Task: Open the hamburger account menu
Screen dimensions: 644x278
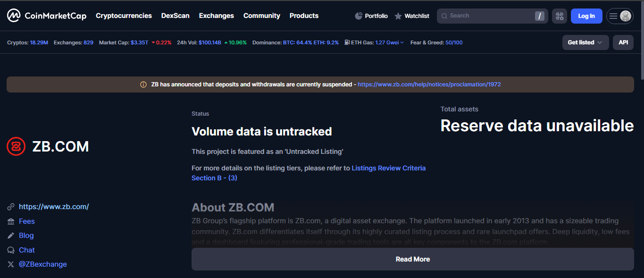Action: 613,16
